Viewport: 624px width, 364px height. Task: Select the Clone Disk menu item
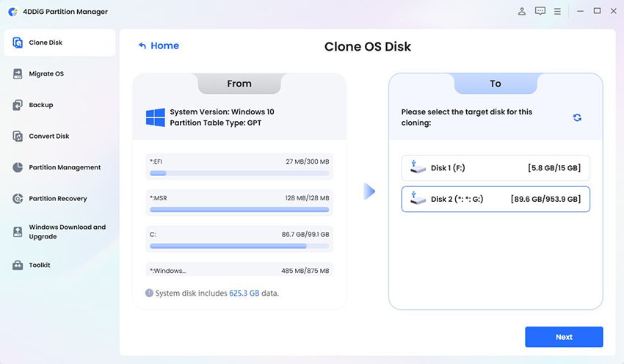pos(59,43)
